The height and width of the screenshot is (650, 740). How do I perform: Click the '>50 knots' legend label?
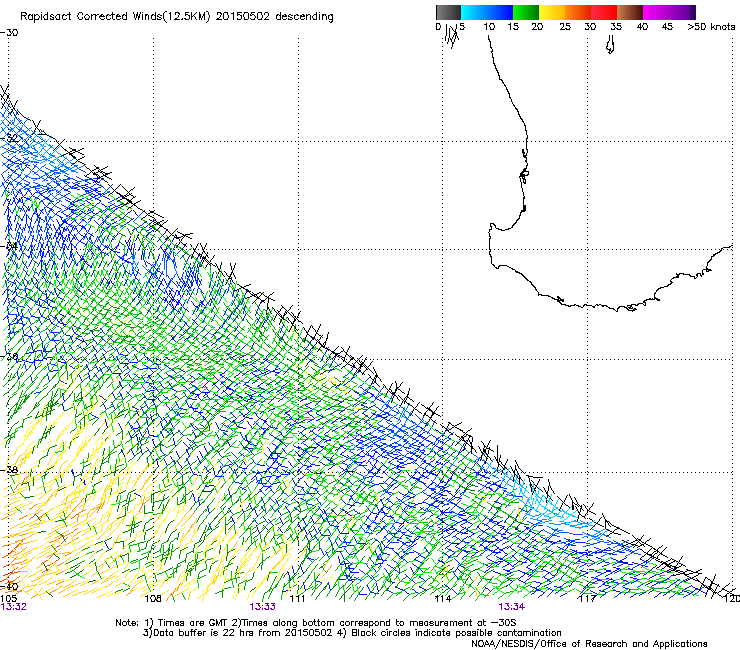pyautogui.click(x=711, y=27)
